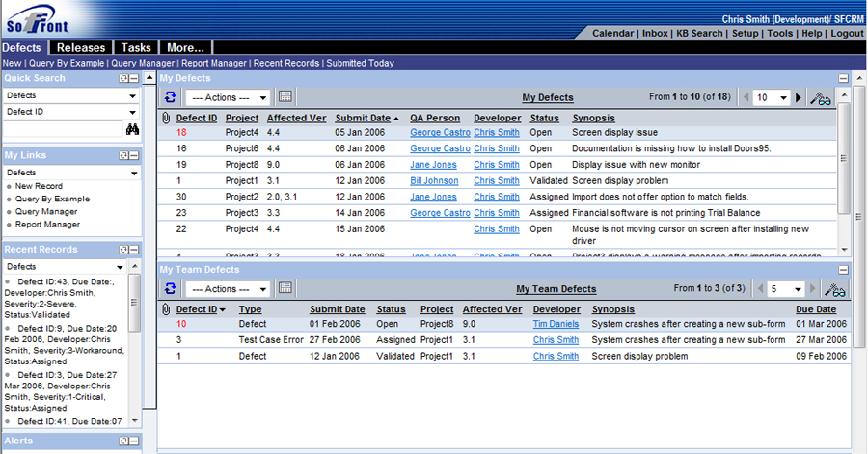Open My Links Defects dropdown
Image resolution: width=868 pixels, height=454 pixels.
click(x=72, y=174)
